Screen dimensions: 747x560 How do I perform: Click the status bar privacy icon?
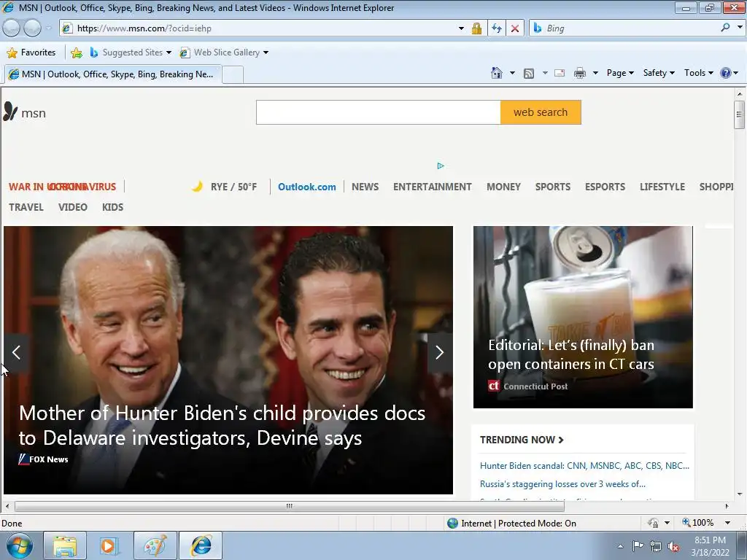[x=653, y=523]
